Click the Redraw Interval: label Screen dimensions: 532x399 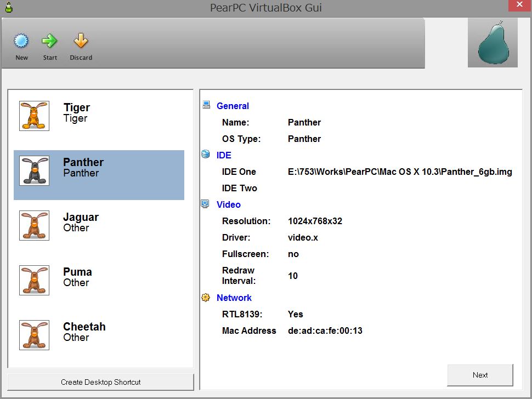point(239,276)
